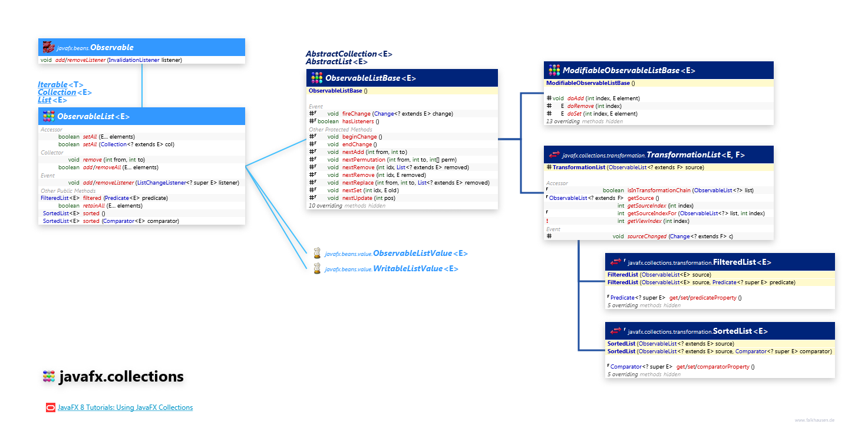Click the ObservableListValue chess-piece icon
The height and width of the screenshot is (447, 868).
[x=317, y=253]
